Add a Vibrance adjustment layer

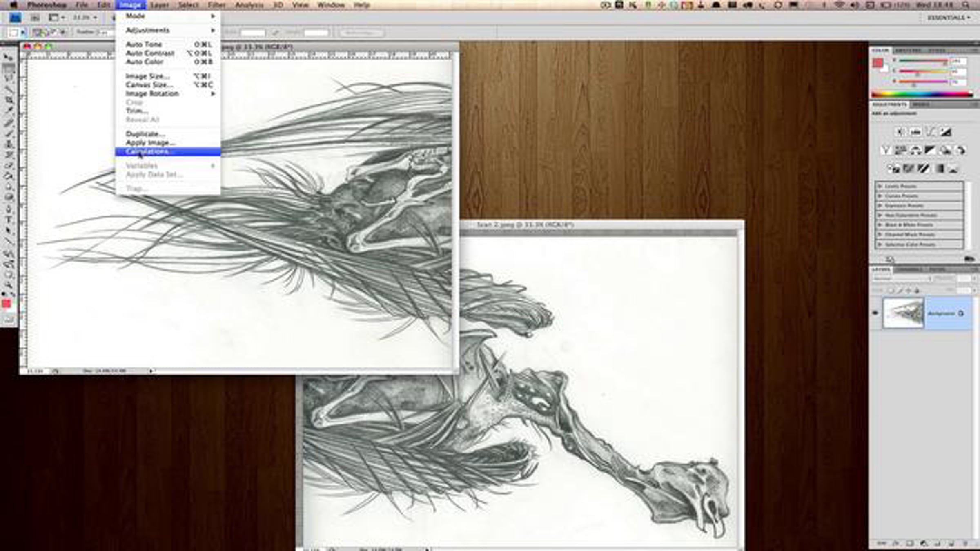click(x=885, y=150)
